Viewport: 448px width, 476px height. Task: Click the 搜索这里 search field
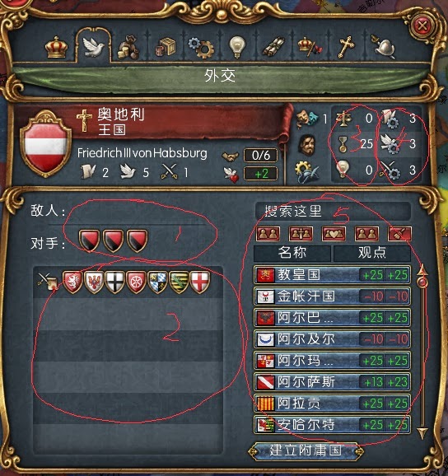point(333,211)
